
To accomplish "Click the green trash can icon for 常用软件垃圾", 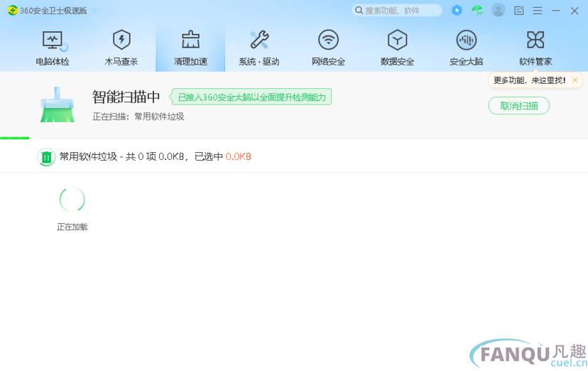I will 46,157.
